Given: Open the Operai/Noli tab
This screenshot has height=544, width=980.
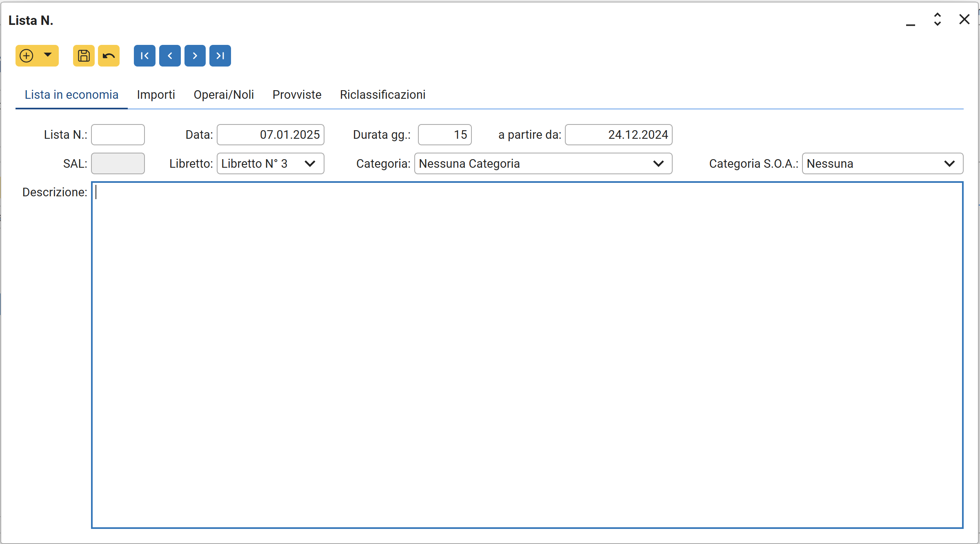Looking at the screenshot, I should click(224, 95).
